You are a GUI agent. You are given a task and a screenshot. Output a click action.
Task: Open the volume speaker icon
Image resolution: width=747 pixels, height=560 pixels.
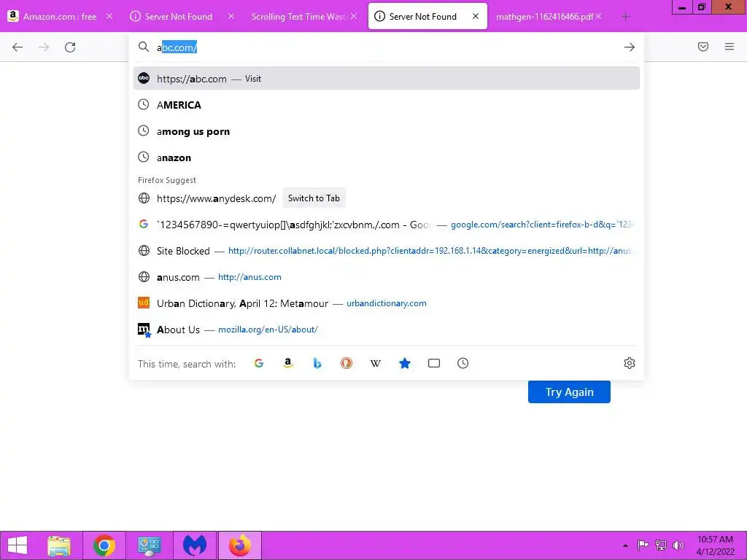coord(678,545)
